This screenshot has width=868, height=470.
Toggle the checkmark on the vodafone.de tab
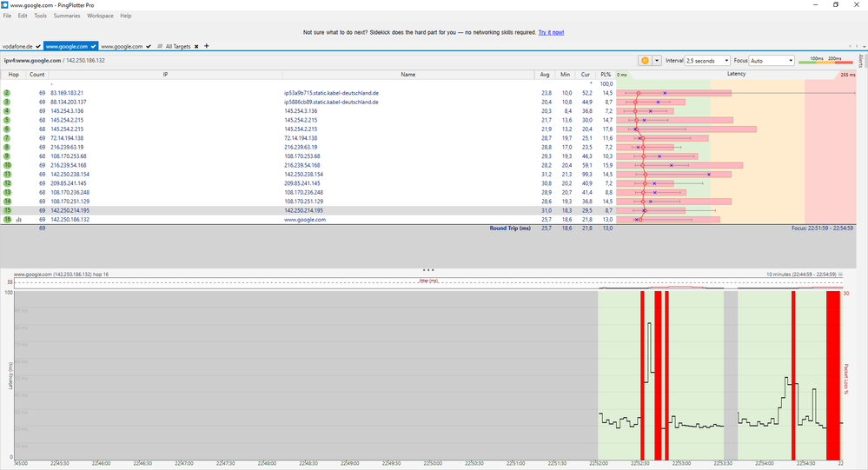[x=37, y=47]
